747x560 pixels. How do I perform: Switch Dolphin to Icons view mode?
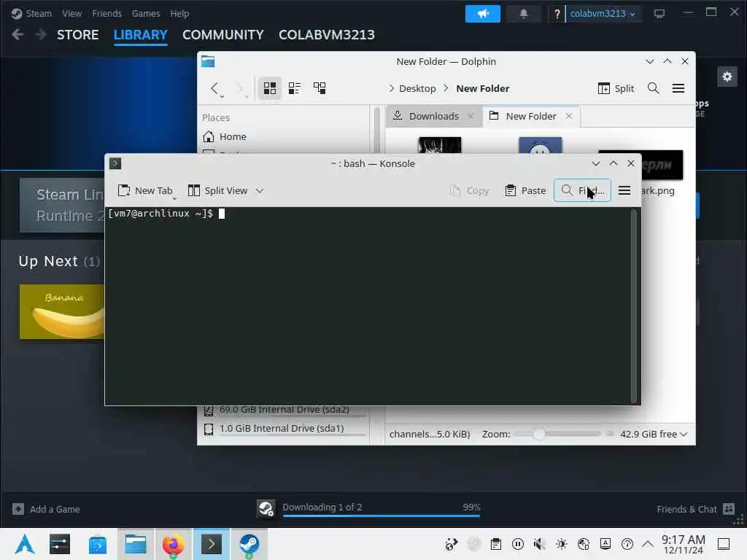click(270, 88)
